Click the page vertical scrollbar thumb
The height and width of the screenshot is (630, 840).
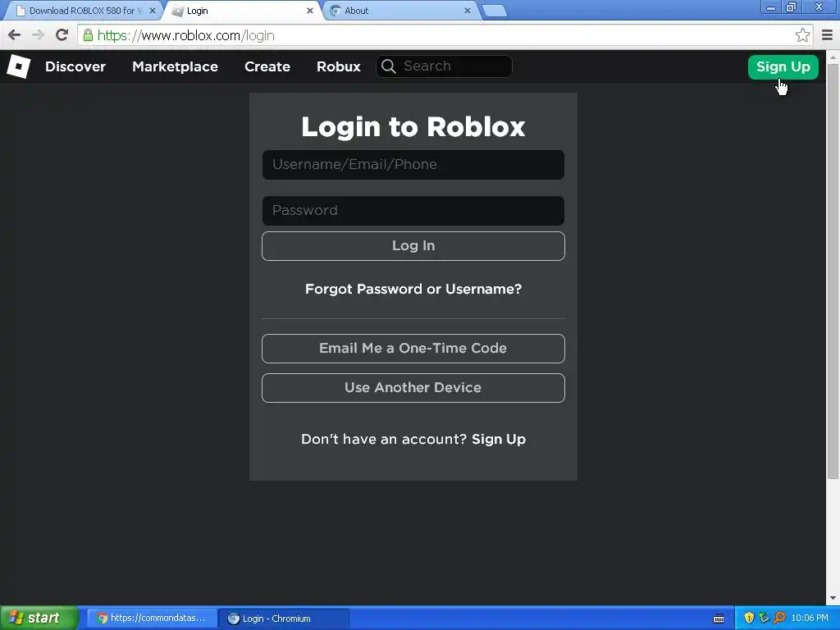[x=833, y=271]
